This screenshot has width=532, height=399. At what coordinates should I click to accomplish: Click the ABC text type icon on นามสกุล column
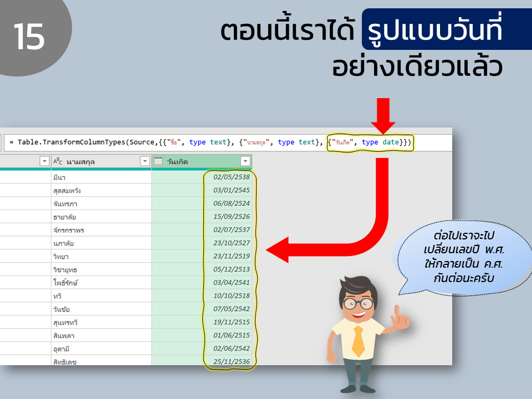click(58, 161)
